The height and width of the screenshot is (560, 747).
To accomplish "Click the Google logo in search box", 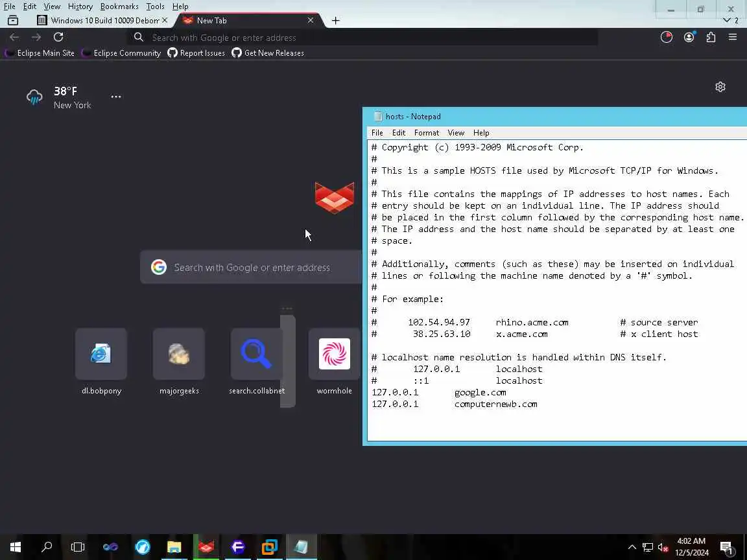I will [159, 267].
